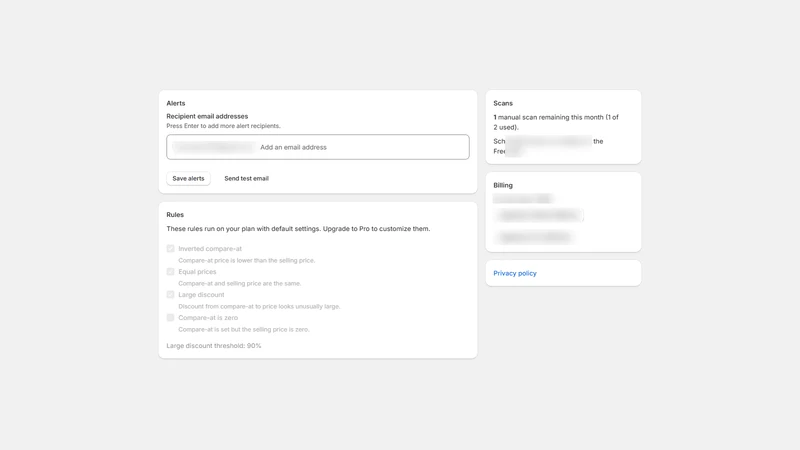Click the Billing section heading
The image size is (800, 450).
click(x=503, y=185)
